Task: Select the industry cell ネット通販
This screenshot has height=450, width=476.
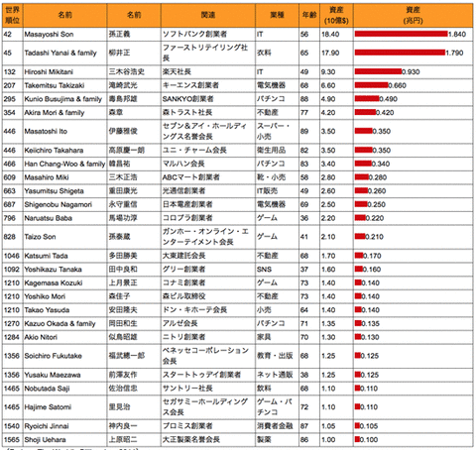Action: tap(277, 375)
